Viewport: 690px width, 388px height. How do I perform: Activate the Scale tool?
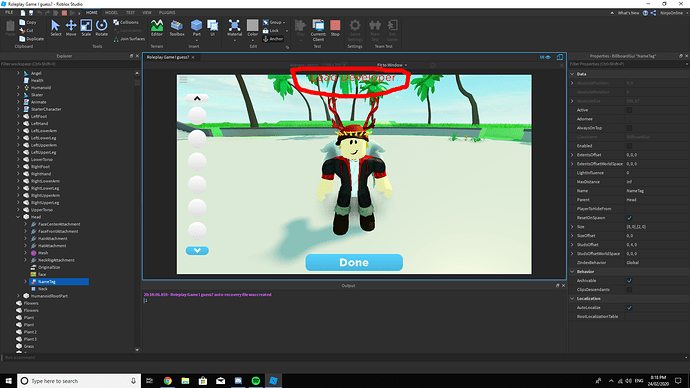click(x=86, y=28)
